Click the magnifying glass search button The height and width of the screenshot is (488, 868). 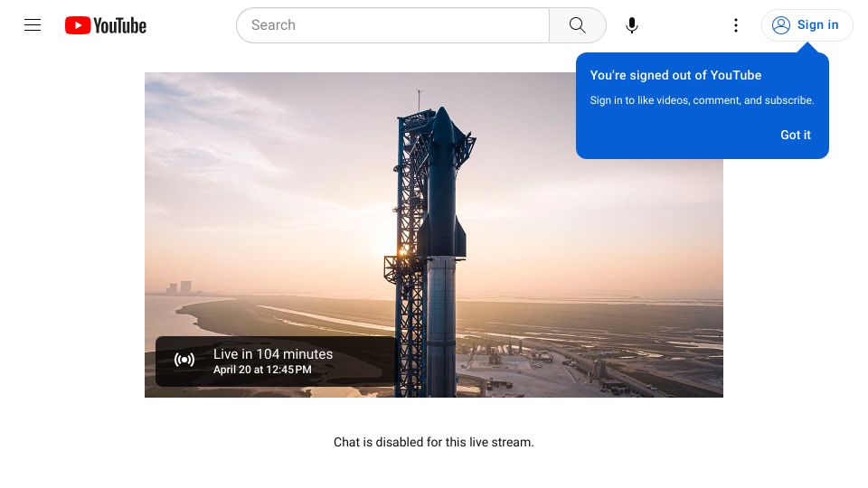coord(578,25)
